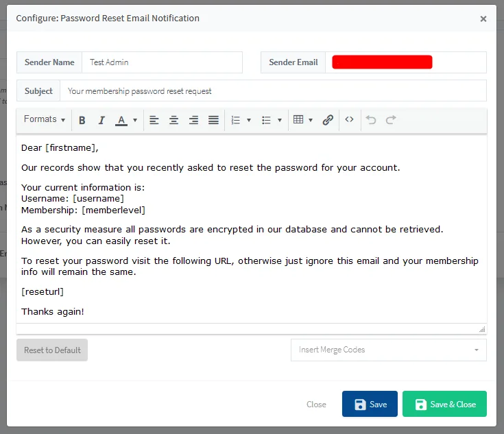Open the Insert Merge Codes dropdown
This screenshot has width=504, height=434.
[x=388, y=350]
